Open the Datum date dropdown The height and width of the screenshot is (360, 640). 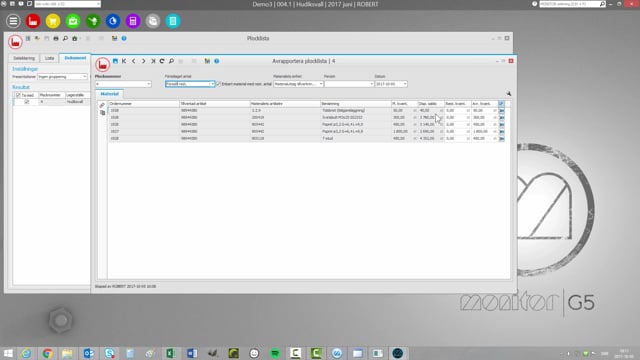coord(404,84)
